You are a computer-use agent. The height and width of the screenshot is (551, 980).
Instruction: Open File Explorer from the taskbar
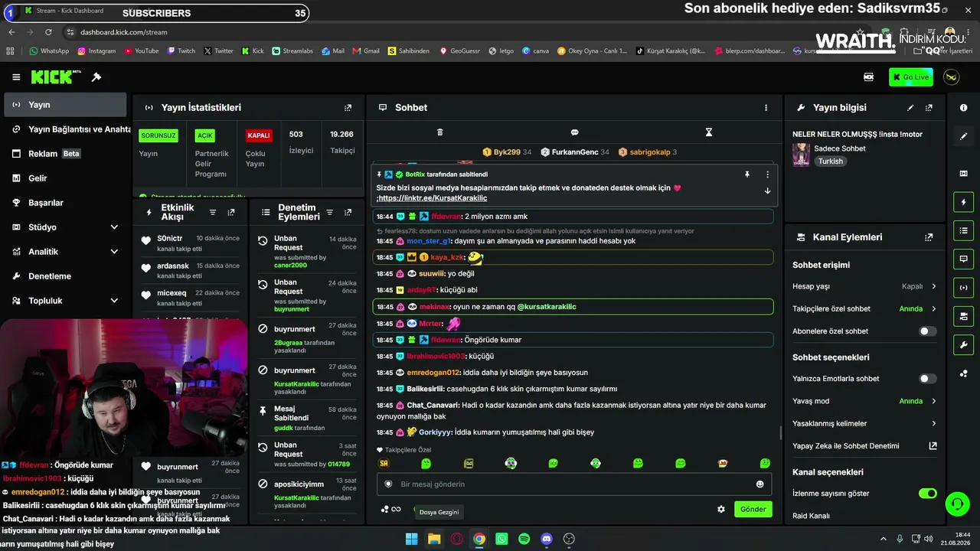point(434,539)
